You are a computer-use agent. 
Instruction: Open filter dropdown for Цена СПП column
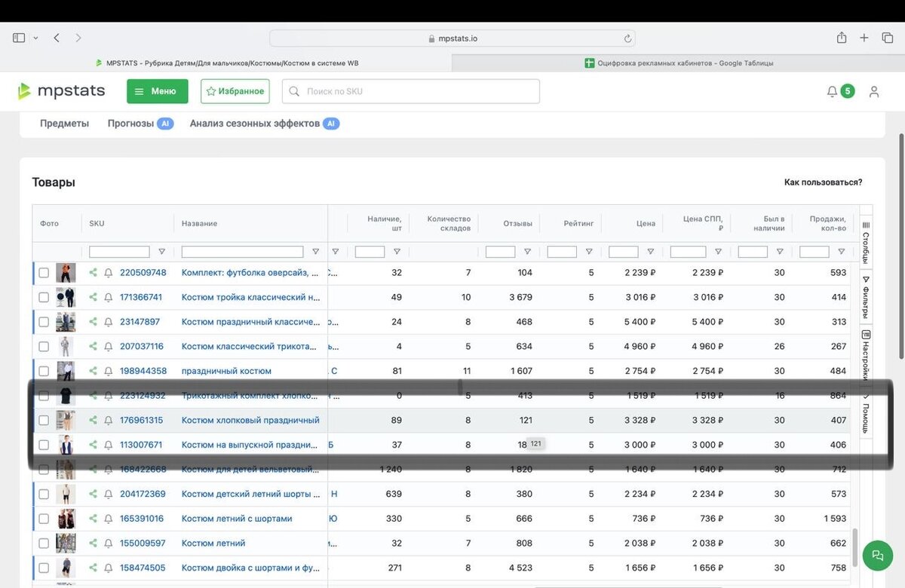coord(718,252)
